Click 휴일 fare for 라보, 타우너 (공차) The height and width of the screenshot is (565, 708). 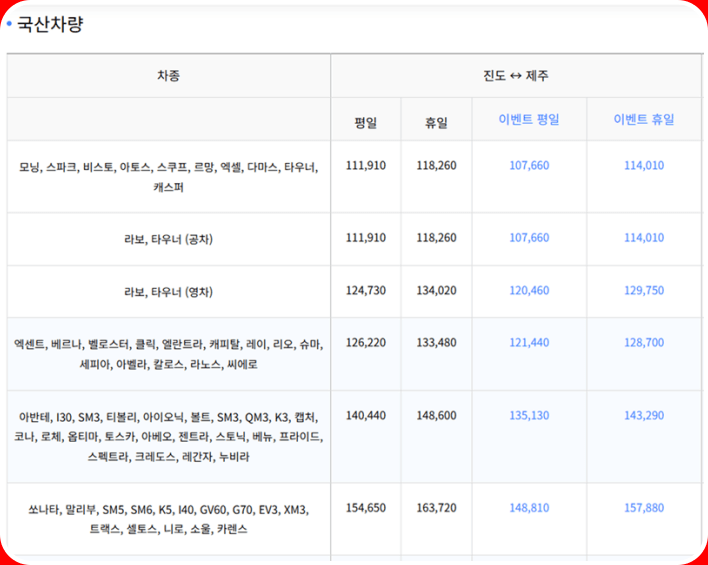436,238
